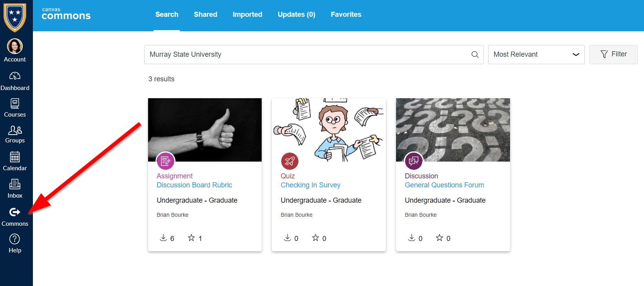This screenshot has height=286, width=644.
Task: Switch to the Shared tab
Action: [205, 14]
